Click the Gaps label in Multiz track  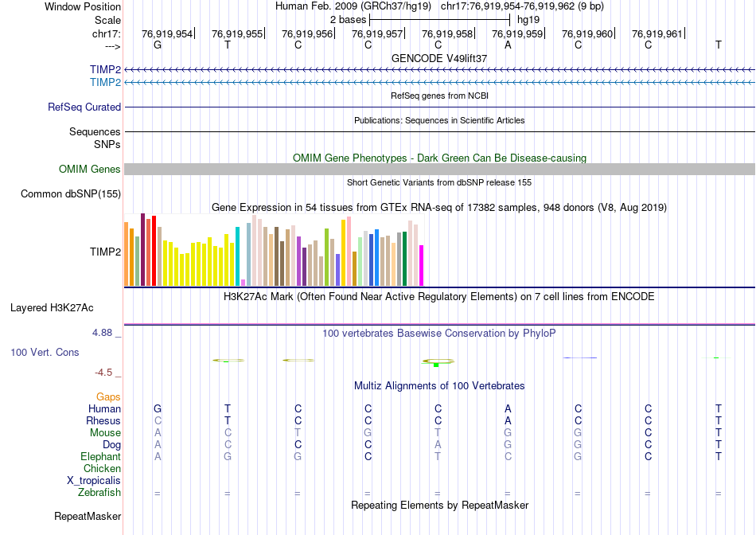click(108, 396)
